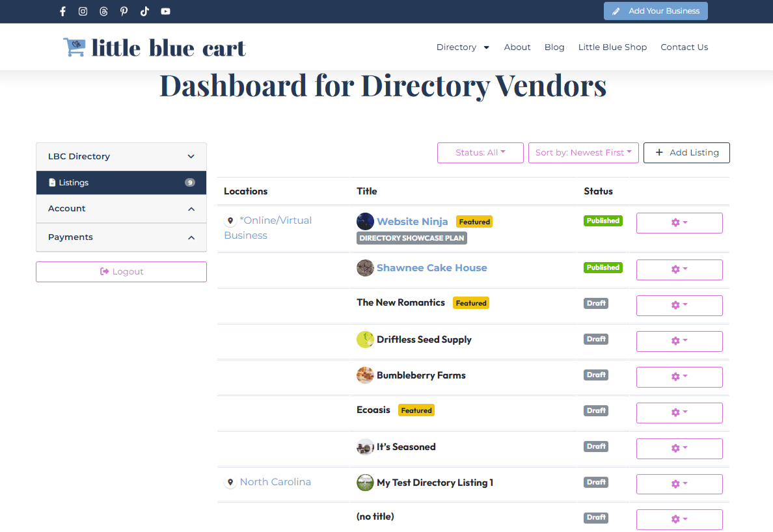773x532 pixels.
Task: Open the Instagram social icon
Action: [x=83, y=11]
